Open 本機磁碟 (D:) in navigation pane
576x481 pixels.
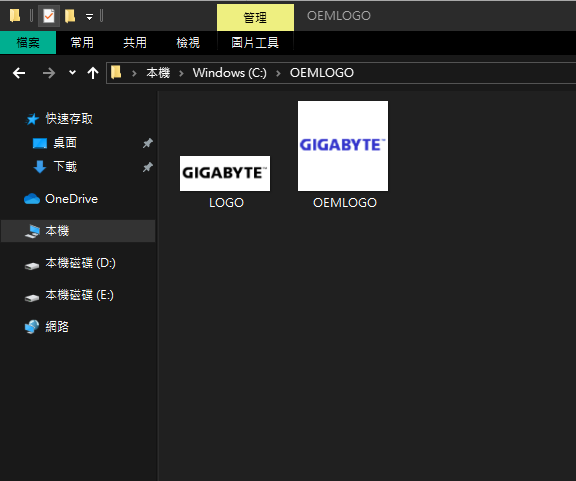(80, 263)
